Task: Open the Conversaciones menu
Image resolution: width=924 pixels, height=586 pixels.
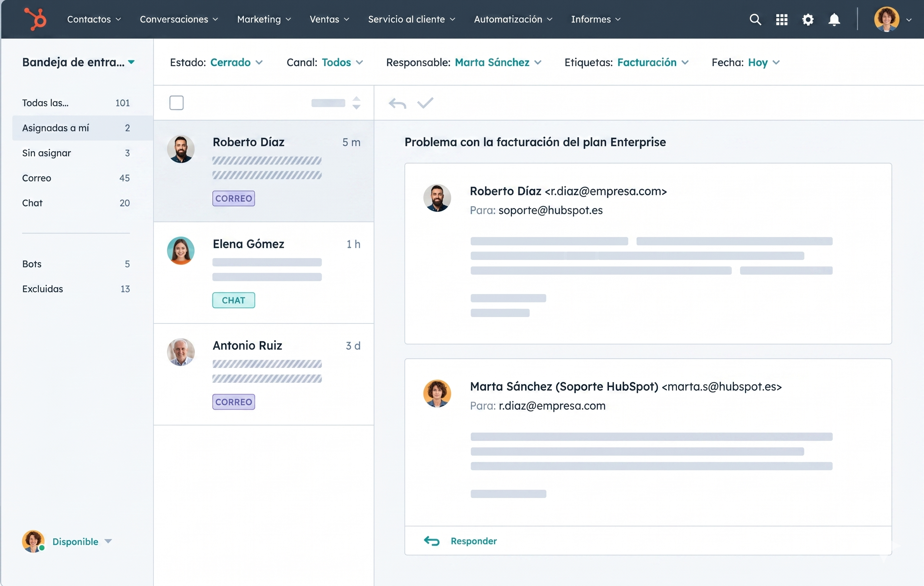Action: (x=179, y=19)
